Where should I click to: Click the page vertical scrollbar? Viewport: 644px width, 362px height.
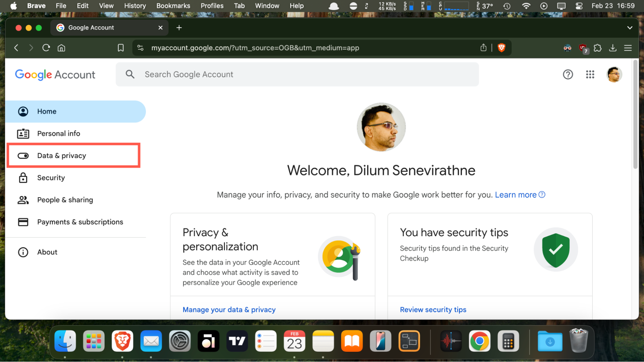click(635, 114)
